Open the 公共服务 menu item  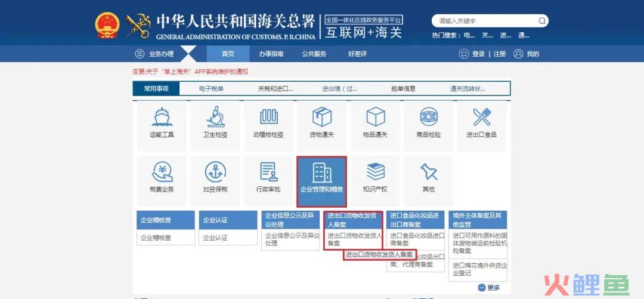(x=314, y=54)
